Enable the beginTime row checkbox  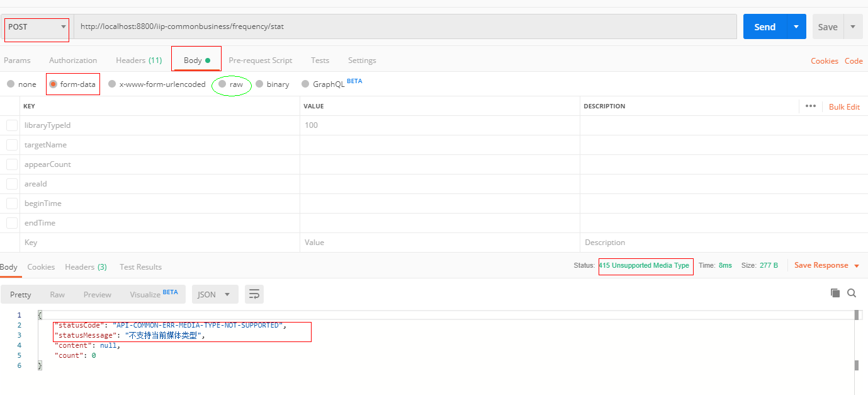coord(12,203)
